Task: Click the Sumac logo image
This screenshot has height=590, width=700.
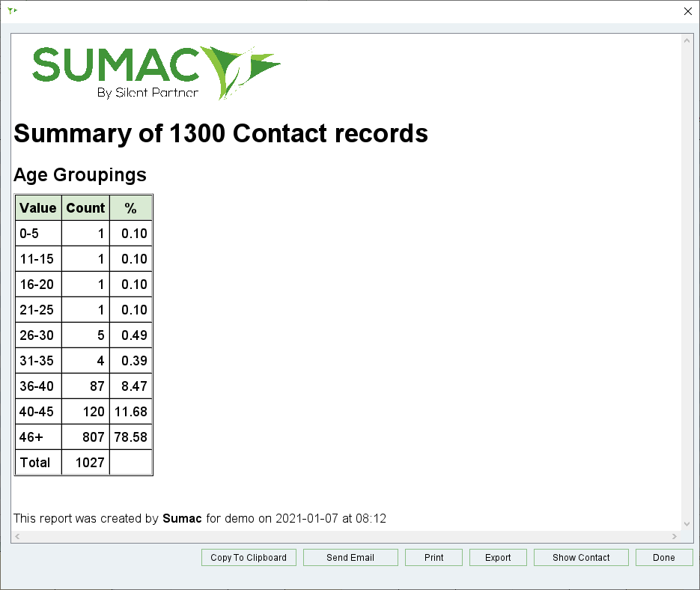Action: 156,73
